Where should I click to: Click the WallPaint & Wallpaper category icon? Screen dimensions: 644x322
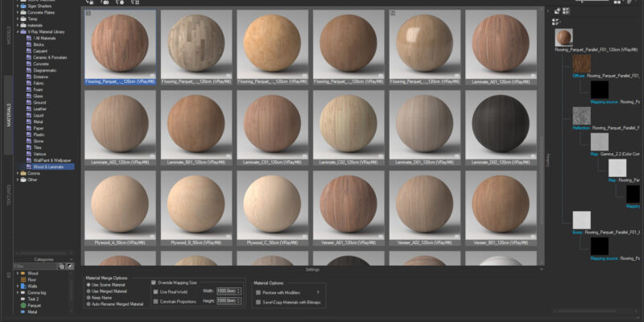29,160
